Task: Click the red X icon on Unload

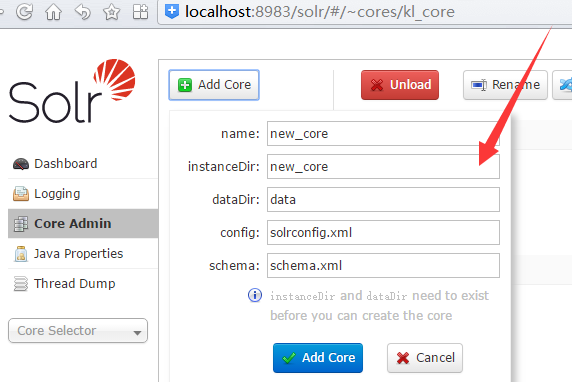Action: pos(377,85)
